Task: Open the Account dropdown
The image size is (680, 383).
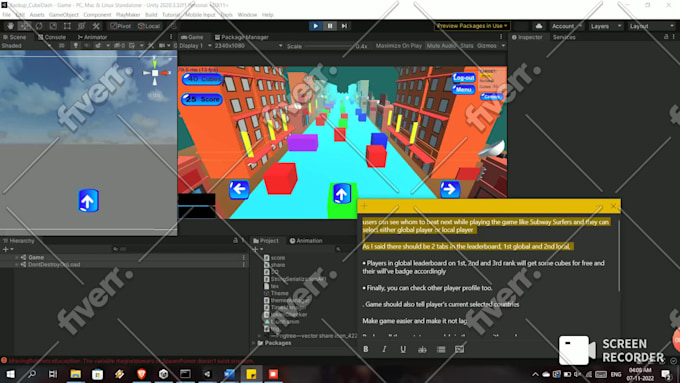Action: [x=566, y=26]
